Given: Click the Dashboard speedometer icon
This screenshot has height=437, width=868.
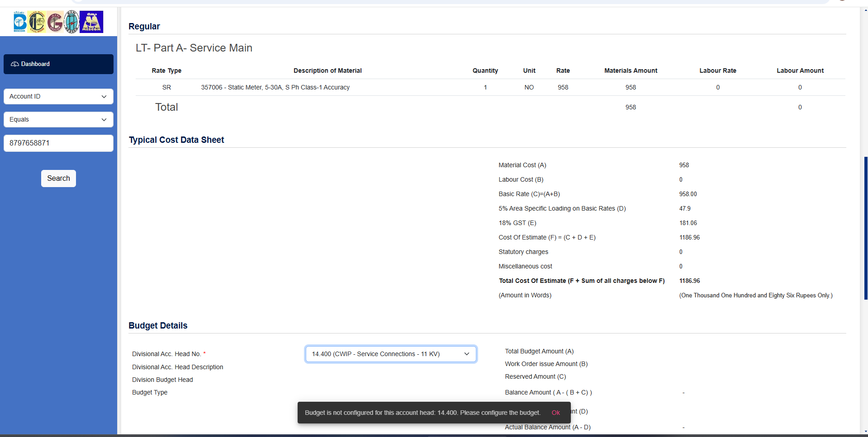Looking at the screenshot, I should 15,64.
